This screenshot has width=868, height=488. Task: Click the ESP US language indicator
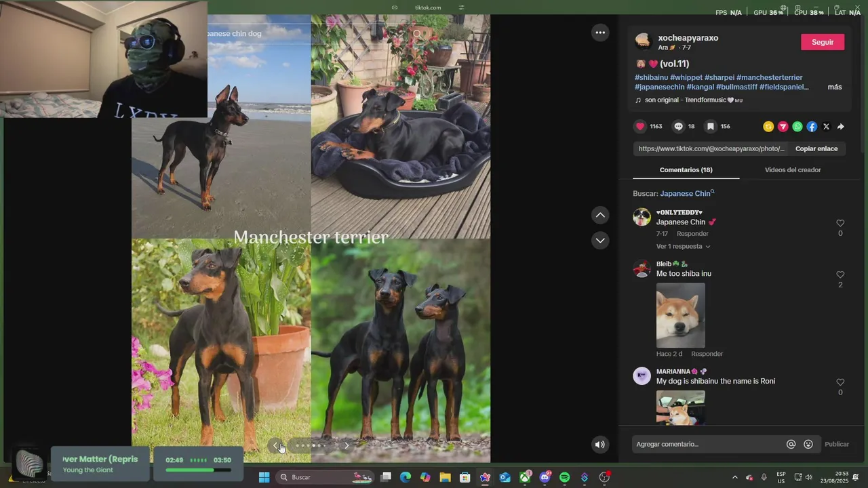tap(781, 477)
